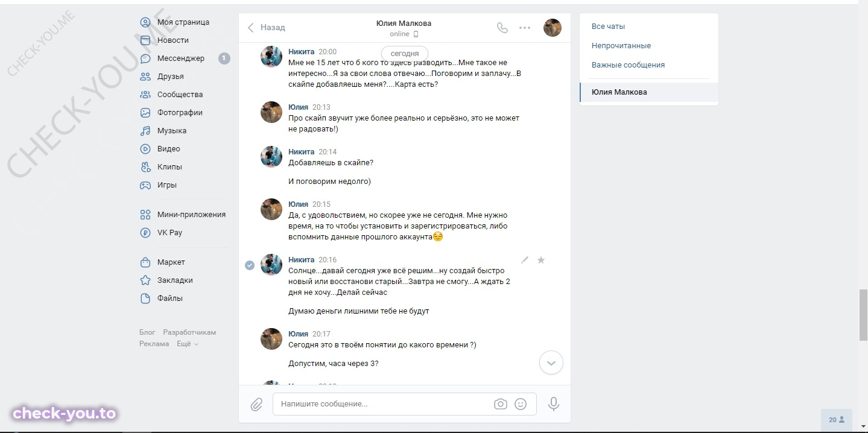Record a voice message with the microphone
Viewport: 868px width, 433px height.
coord(554,404)
